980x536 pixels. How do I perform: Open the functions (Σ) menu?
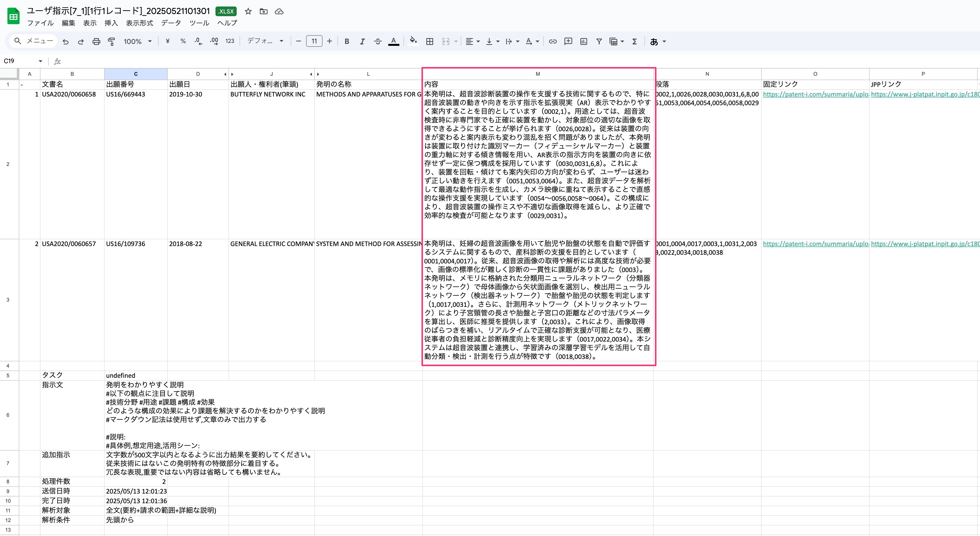click(634, 41)
